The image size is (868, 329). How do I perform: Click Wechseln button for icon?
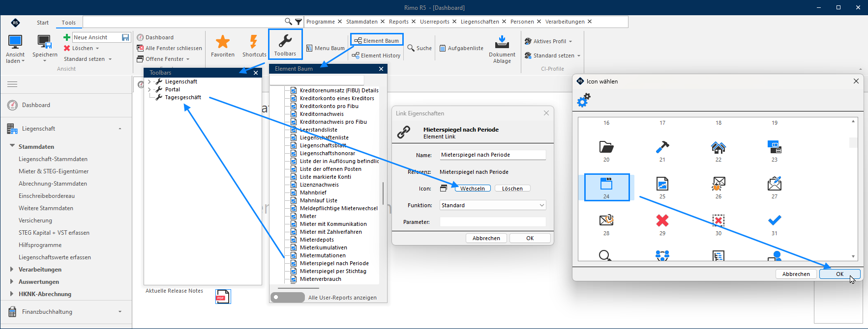(x=473, y=189)
